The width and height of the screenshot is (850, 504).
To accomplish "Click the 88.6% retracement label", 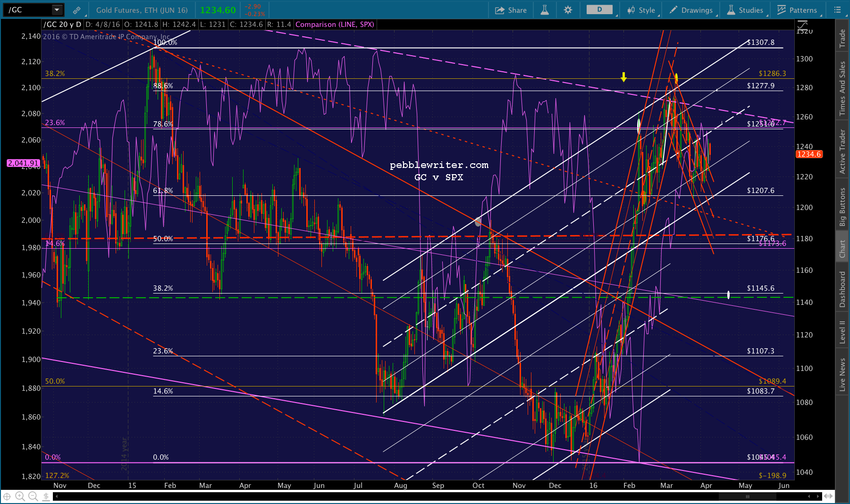I will pyautogui.click(x=163, y=86).
